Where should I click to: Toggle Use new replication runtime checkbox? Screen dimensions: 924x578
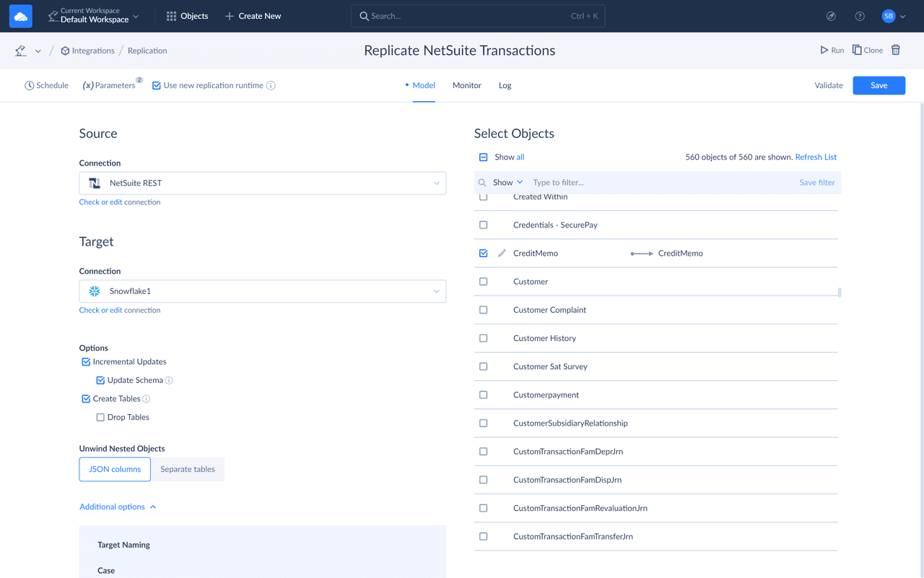(x=157, y=85)
